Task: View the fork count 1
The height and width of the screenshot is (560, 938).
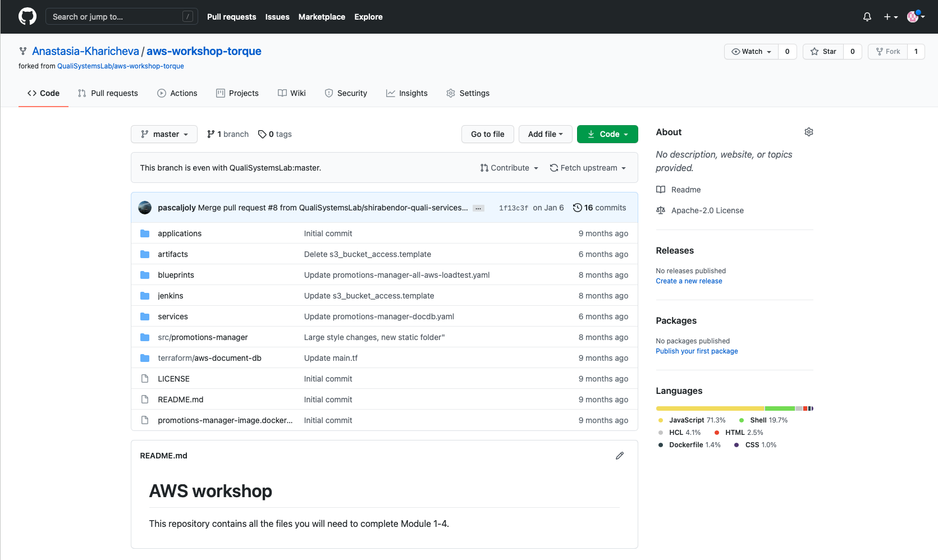Action: click(x=916, y=52)
